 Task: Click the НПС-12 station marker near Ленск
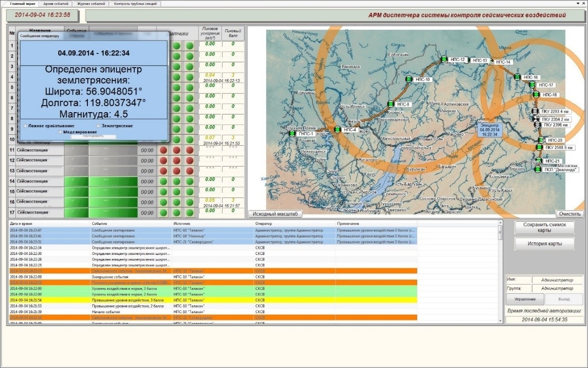444,59
